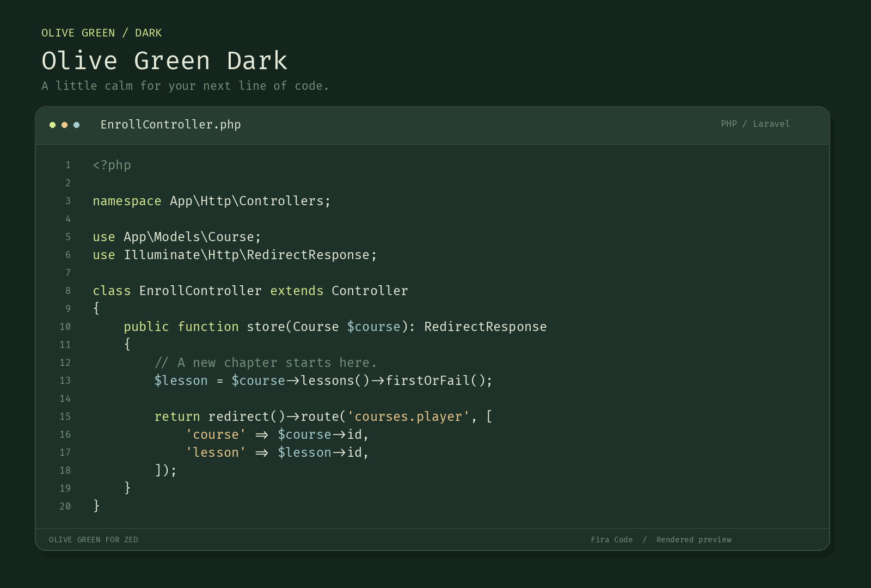Click line number 1 in the gutter
Image resolution: width=871 pixels, height=588 pixels.
click(68, 165)
